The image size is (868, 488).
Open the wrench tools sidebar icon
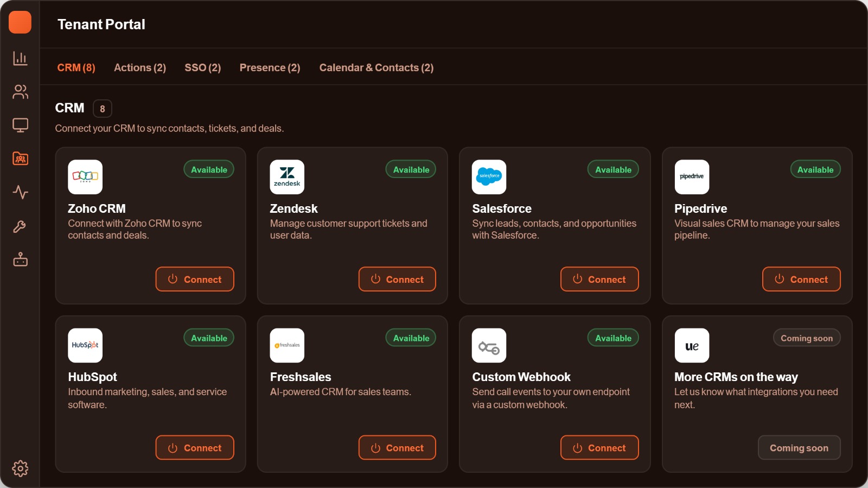pyautogui.click(x=20, y=226)
